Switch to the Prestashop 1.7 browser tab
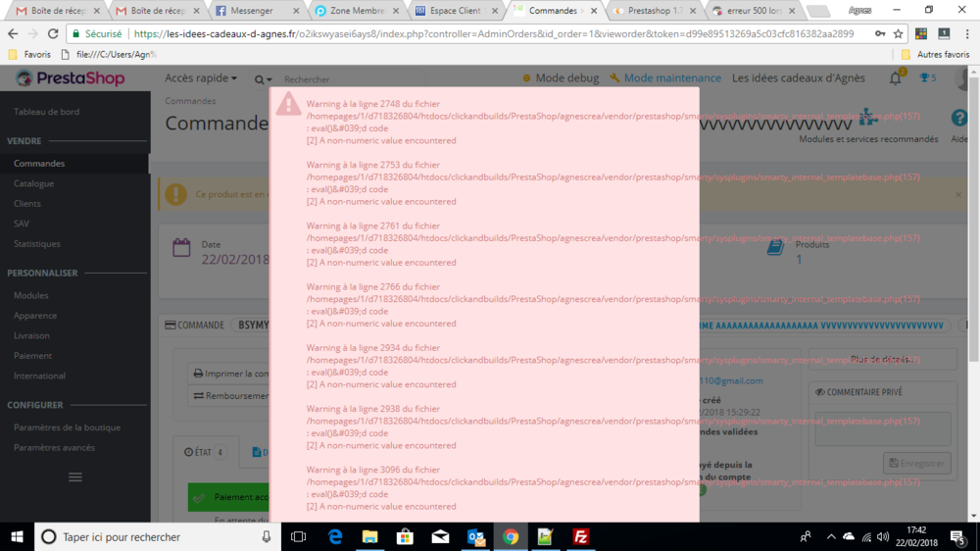The image size is (980, 551). (654, 11)
